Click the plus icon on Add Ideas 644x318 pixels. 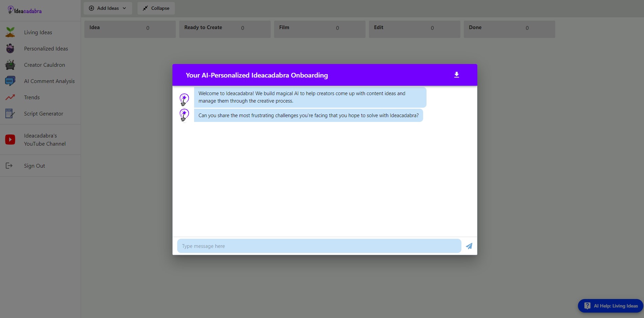[91, 8]
